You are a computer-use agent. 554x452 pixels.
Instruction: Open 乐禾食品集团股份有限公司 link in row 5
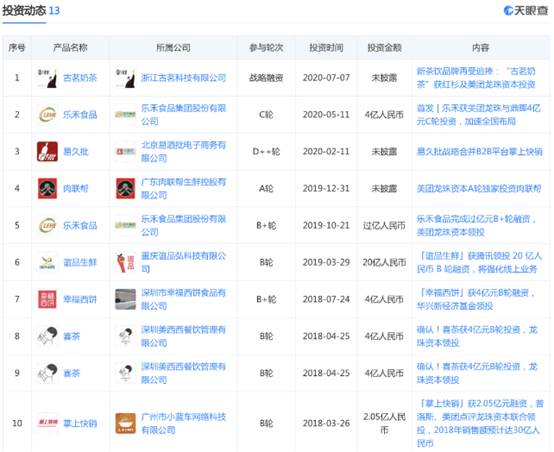(183, 225)
